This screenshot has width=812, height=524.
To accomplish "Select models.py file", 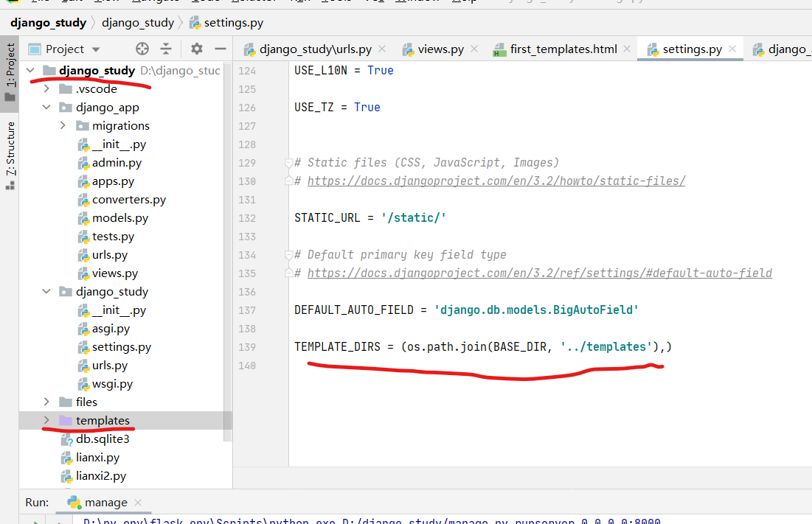I will 120,218.
